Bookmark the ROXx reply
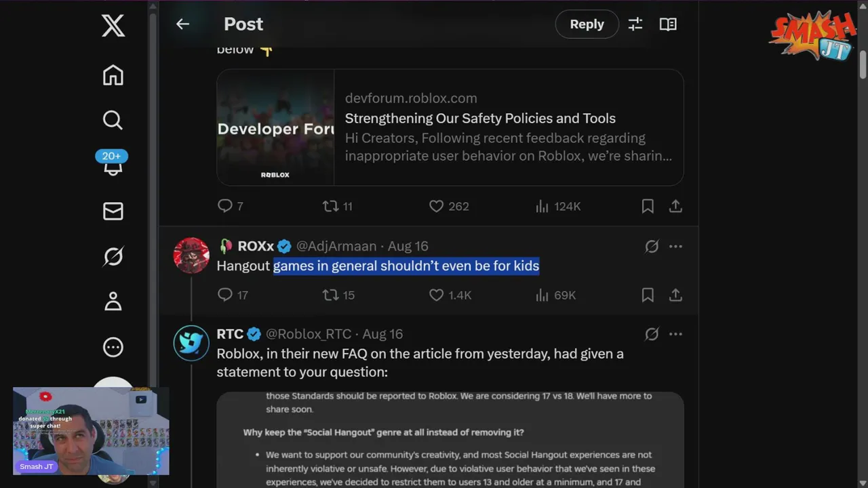Screen dimensions: 868x488 click(648, 295)
